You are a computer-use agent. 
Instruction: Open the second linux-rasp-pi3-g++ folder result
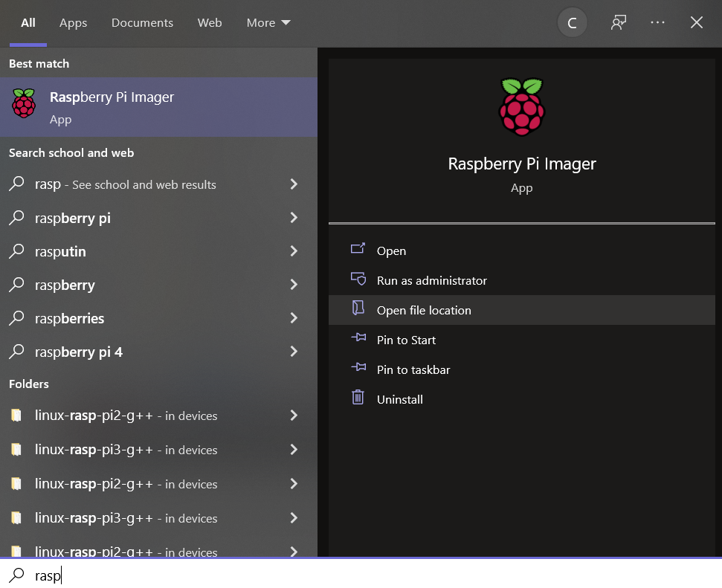coord(158,518)
